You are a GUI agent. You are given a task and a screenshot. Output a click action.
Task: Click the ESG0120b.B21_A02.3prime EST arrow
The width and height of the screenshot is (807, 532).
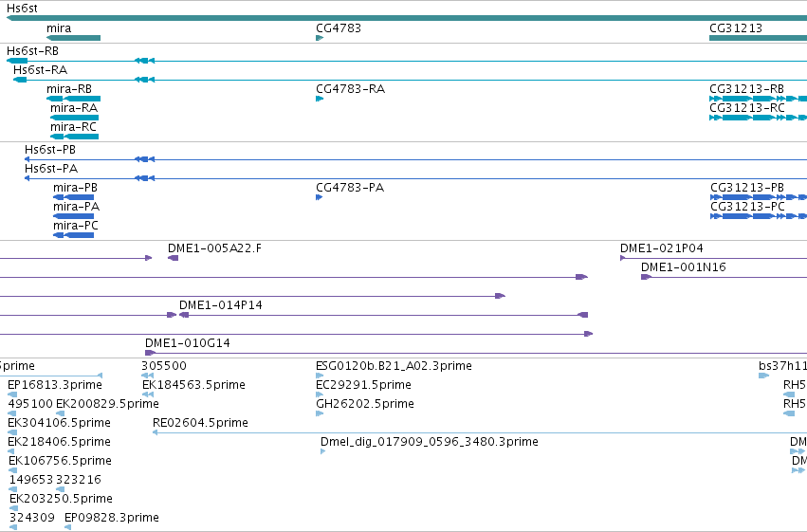pos(320,376)
